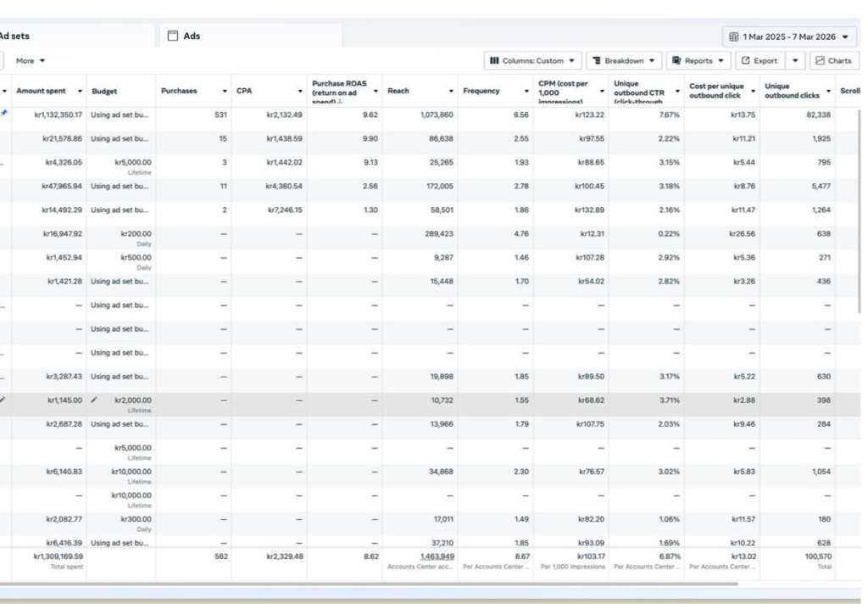The height and width of the screenshot is (604, 868).
Task: Open the date range picker
Action: coord(789,37)
